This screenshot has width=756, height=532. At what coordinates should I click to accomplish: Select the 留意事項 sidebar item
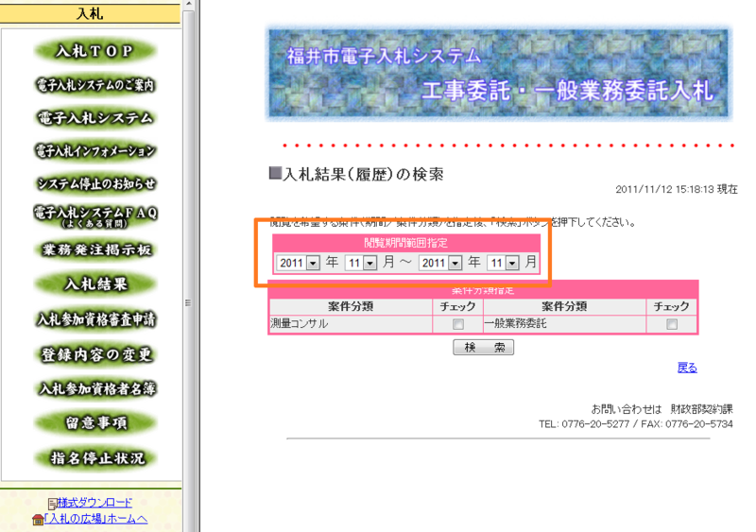tap(96, 423)
